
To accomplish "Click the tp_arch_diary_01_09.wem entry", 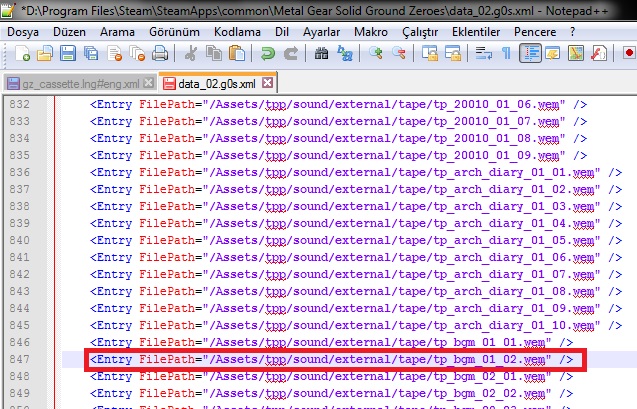I will tap(356, 309).
